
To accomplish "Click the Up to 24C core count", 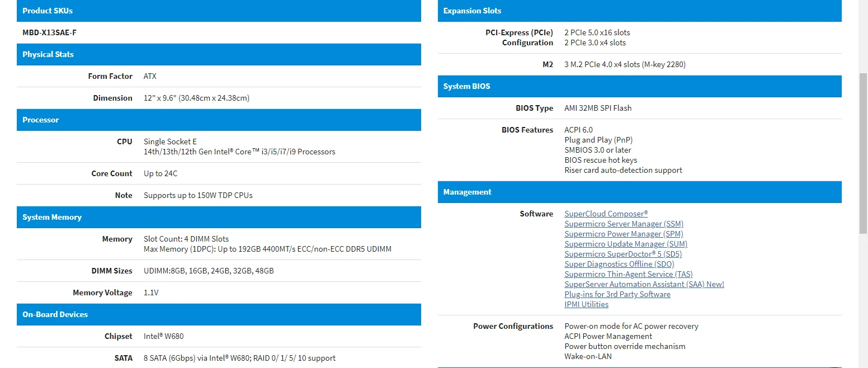I will click(x=161, y=173).
